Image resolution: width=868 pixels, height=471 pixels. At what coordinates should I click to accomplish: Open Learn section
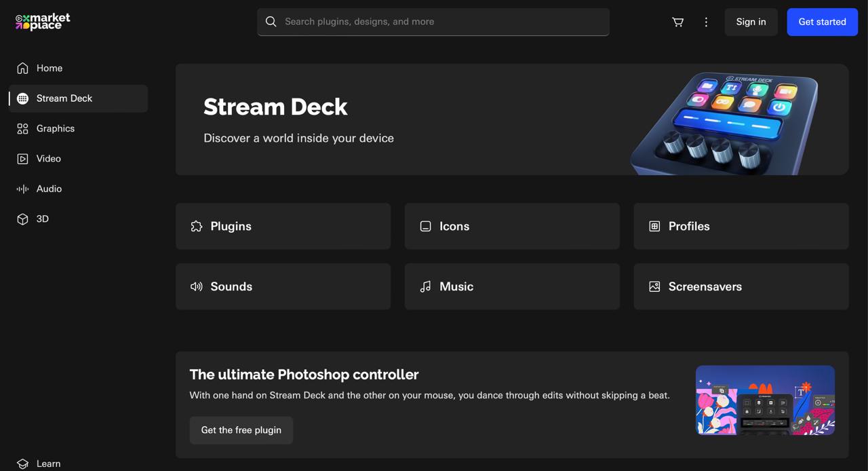[x=79, y=464]
